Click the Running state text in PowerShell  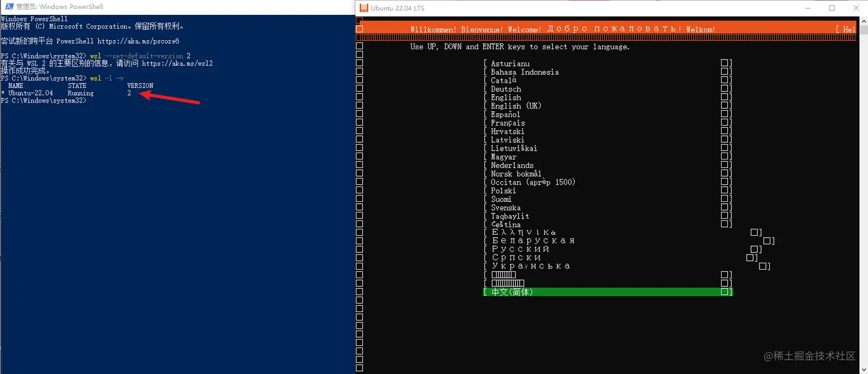[x=80, y=93]
